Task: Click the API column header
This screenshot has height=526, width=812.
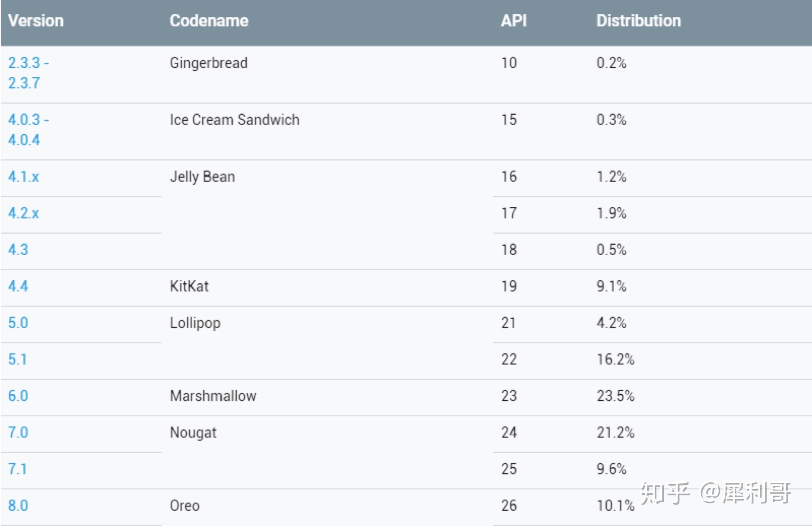Action: (x=514, y=21)
